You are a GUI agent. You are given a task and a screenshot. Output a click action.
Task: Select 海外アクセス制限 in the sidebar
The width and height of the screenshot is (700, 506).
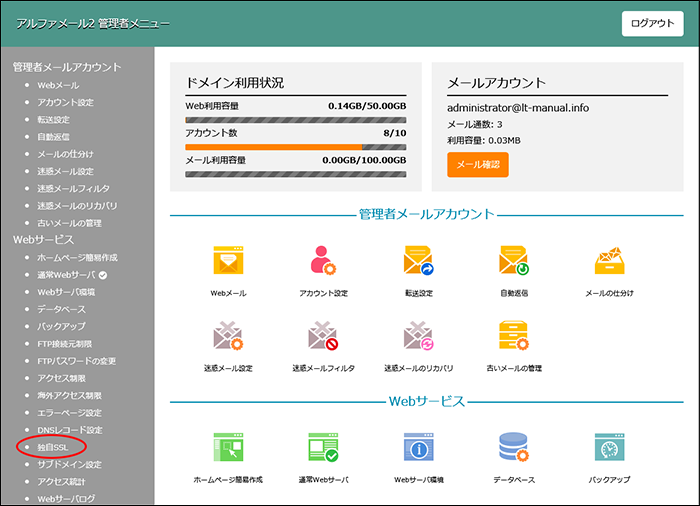[x=69, y=395]
